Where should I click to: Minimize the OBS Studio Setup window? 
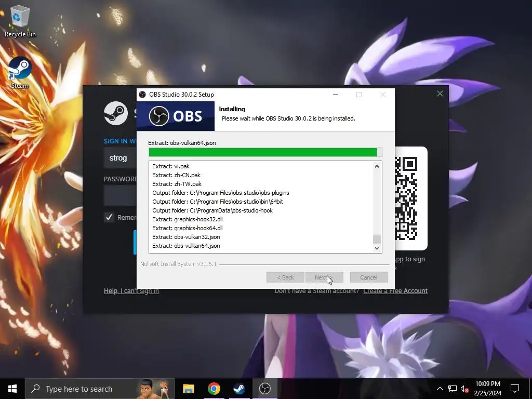336,95
